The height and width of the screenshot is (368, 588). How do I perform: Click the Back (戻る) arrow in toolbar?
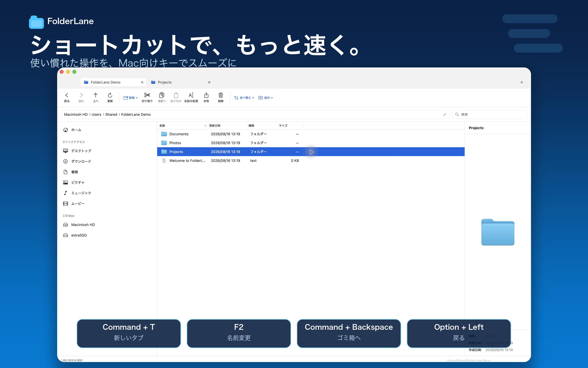(x=67, y=97)
